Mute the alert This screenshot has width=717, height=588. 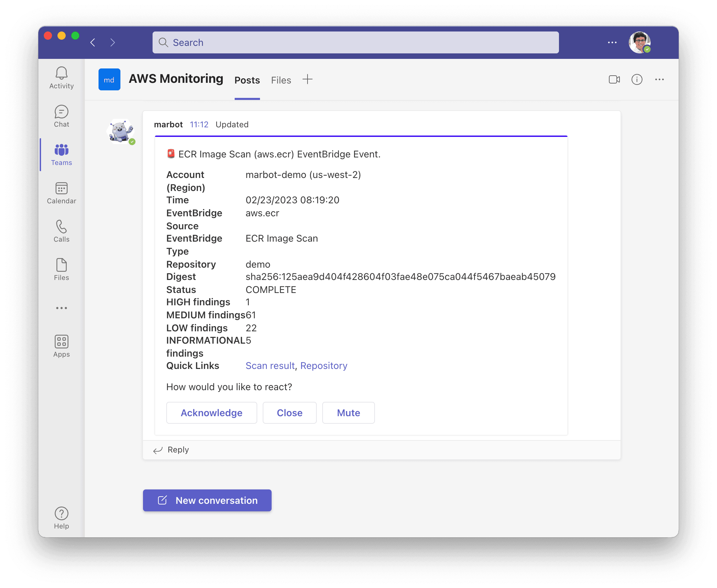tap(349, 413)
